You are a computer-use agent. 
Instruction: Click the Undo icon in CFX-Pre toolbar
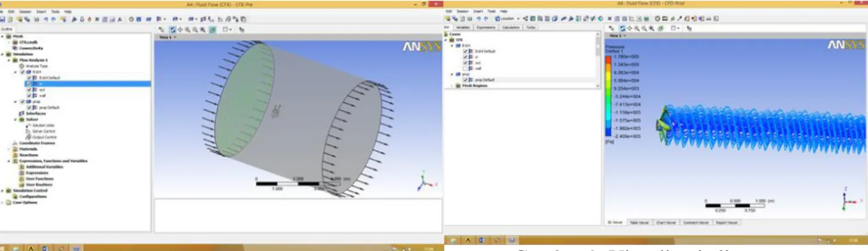click(46, 20)
